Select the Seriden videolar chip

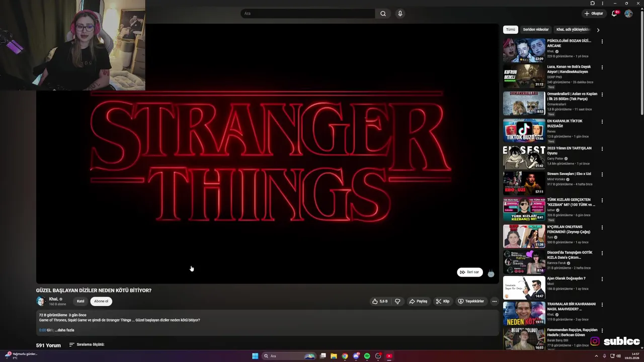point(536,30)
